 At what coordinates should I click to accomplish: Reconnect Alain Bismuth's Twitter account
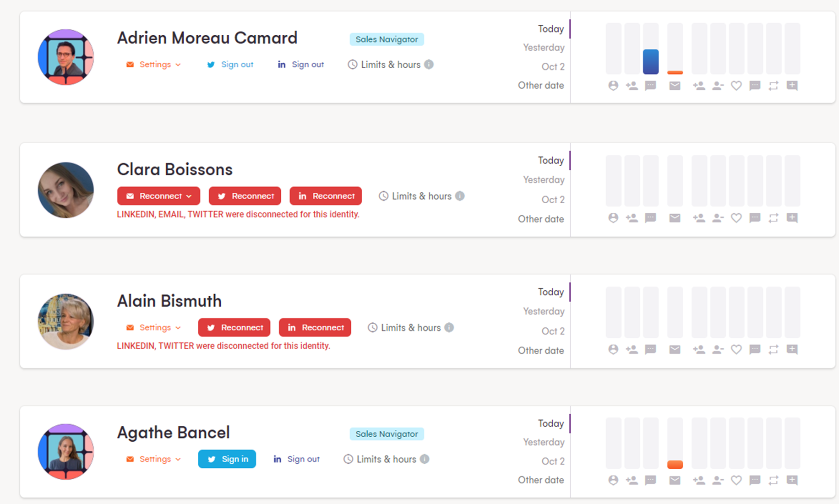[234, 328]
